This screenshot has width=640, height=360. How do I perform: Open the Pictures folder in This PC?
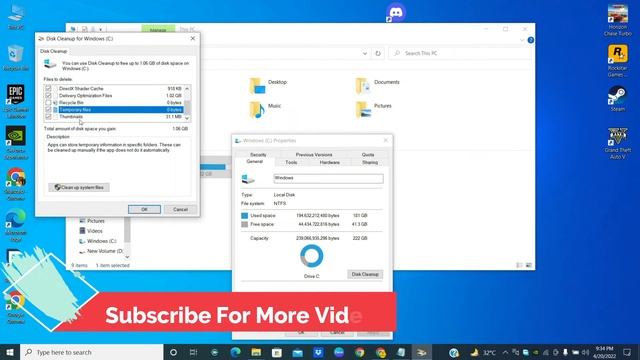pyautogui.click(x=373, y=109)
